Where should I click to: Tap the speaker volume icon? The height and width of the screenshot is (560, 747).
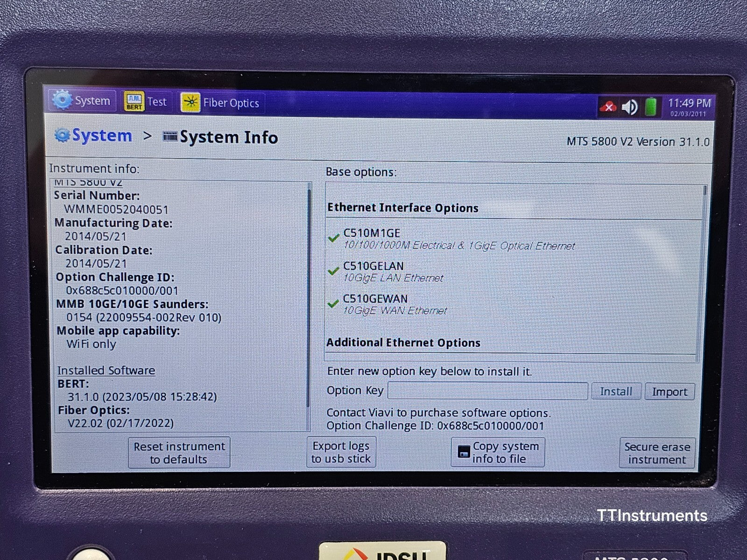[x=629, y=107]
